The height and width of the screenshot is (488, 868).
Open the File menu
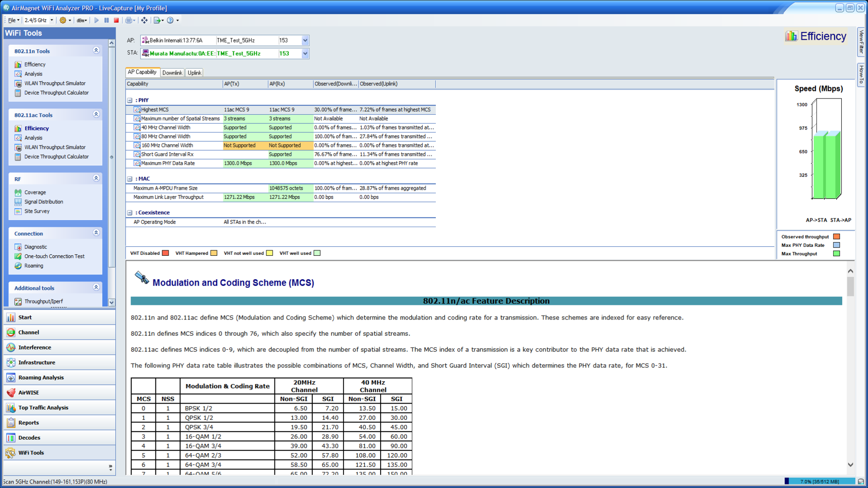point(12,20)
